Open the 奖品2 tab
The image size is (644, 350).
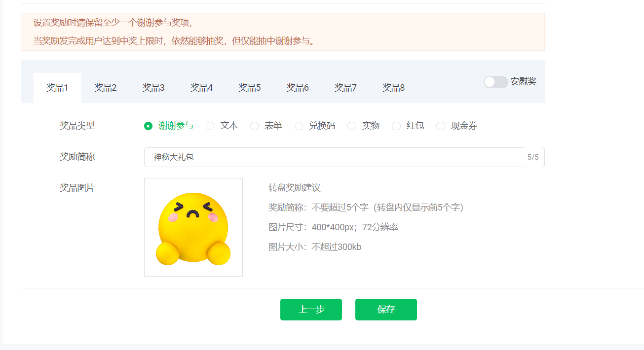(x=105, y=88)
